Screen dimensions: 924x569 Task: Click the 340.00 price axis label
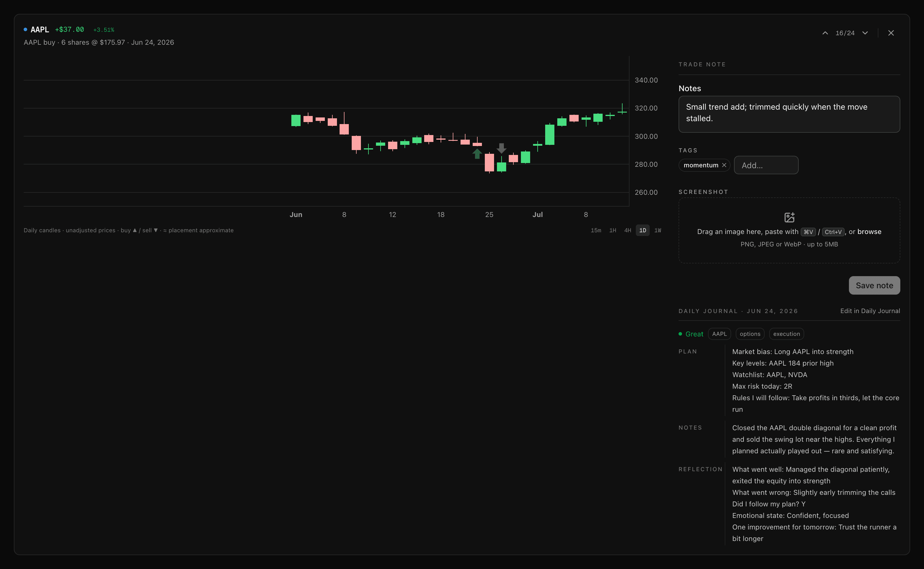pyautogui.click(x=646, y=80)
